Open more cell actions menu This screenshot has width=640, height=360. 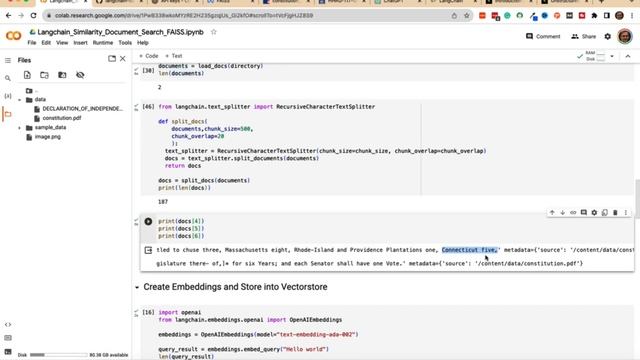626,213
